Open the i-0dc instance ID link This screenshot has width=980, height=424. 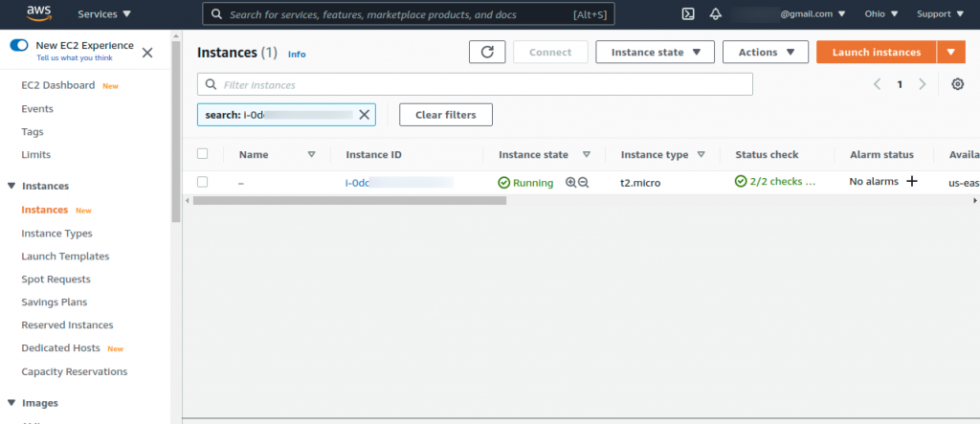pos(399,183)
